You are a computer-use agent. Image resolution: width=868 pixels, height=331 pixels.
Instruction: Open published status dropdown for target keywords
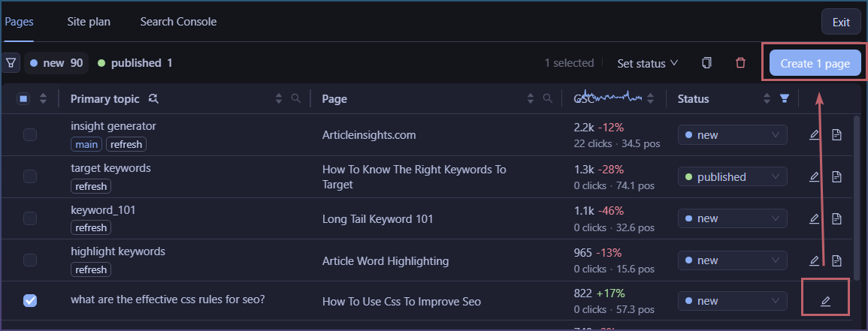click(733, 177)
